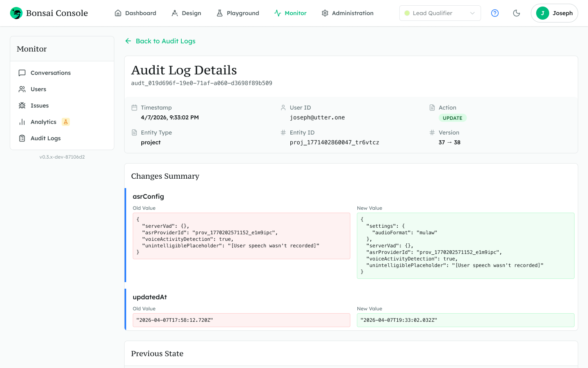The width and height of the screenshot is (588, 368).
Task: Switch to the Playground section
Action: click(238, 13)
